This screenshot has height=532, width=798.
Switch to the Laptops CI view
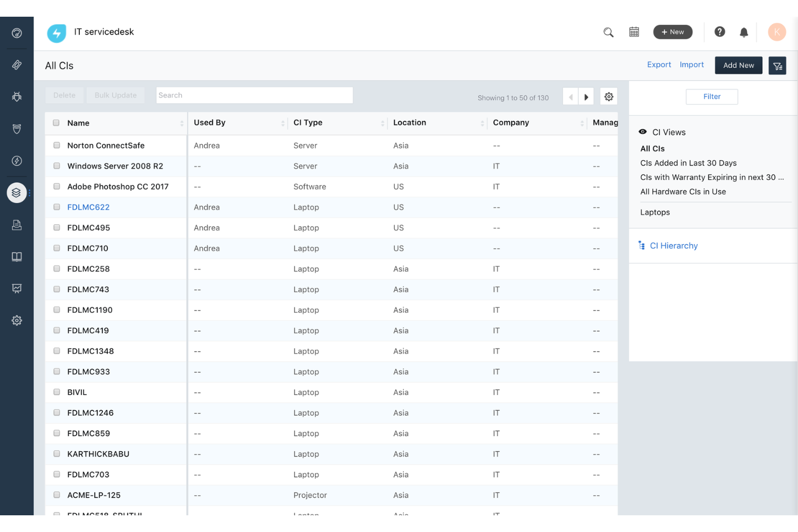tap(655, 212)
